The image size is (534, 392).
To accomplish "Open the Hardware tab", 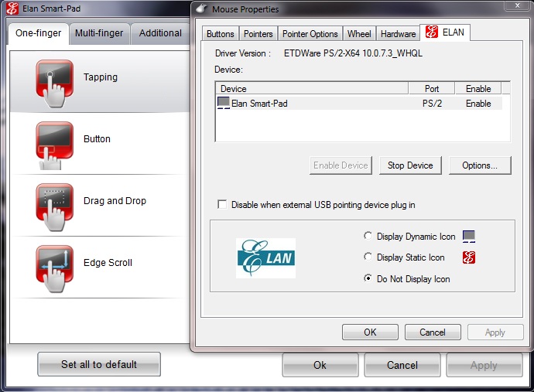I will pos(398,34).
